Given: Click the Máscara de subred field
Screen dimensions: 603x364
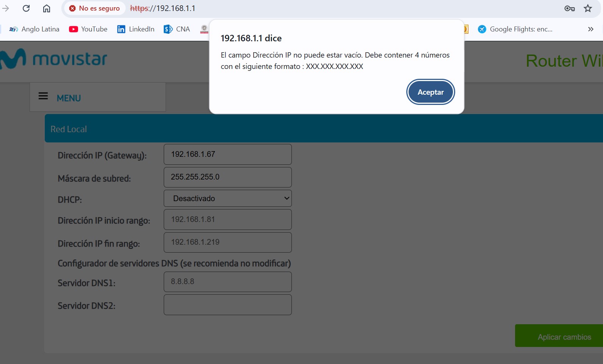Looking at the screenshot, I should click(x=227, y=177).
